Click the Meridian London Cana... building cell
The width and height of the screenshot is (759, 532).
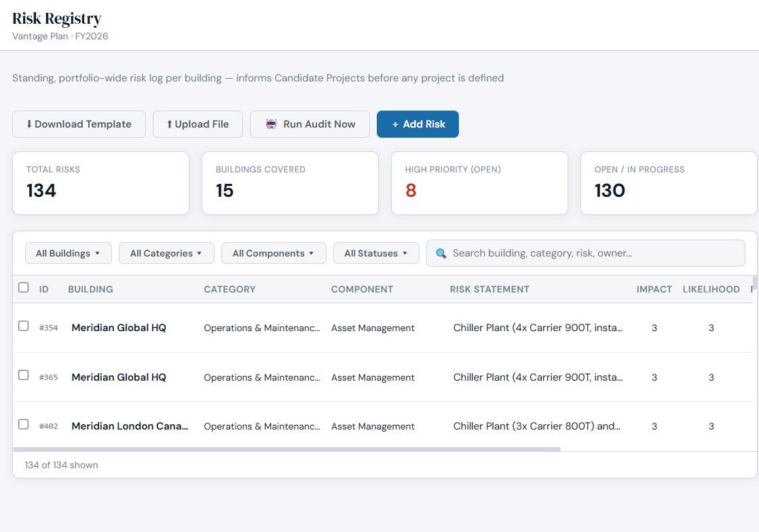tap(130, 426)
